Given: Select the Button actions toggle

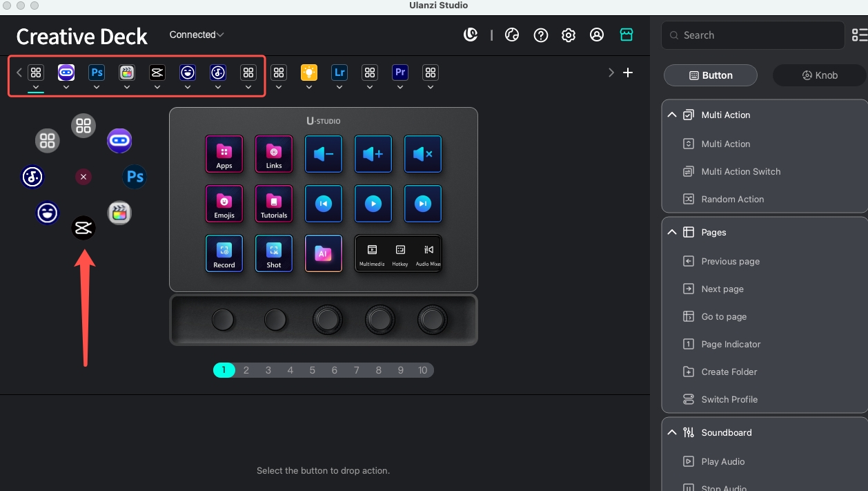Looking at the screenshot, I should 711,75.
